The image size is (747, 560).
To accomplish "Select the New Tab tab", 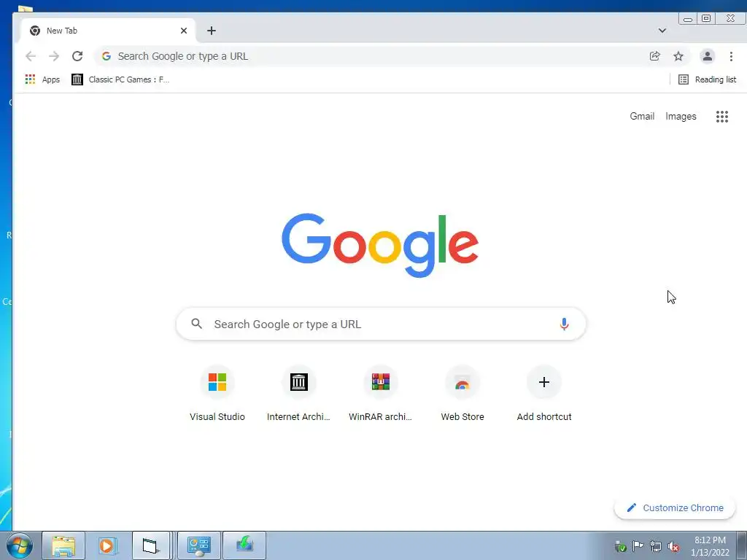I will [x=108, y=31].
